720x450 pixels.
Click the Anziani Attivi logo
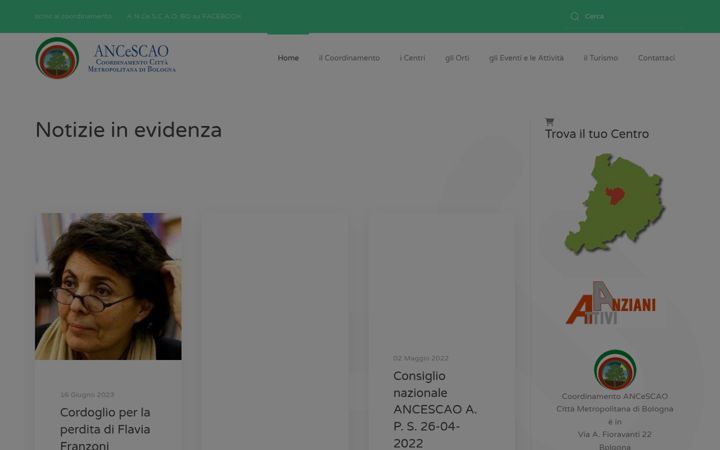[x=611, y=303]
